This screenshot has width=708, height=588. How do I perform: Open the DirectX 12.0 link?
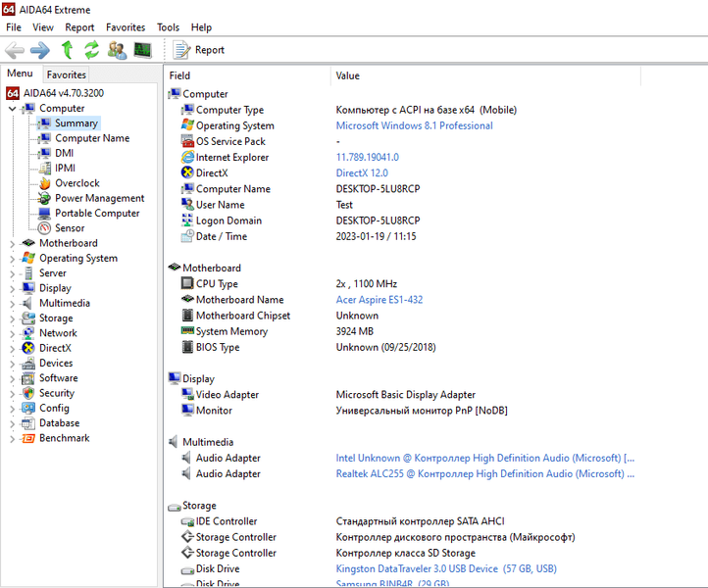click(362, 172)
